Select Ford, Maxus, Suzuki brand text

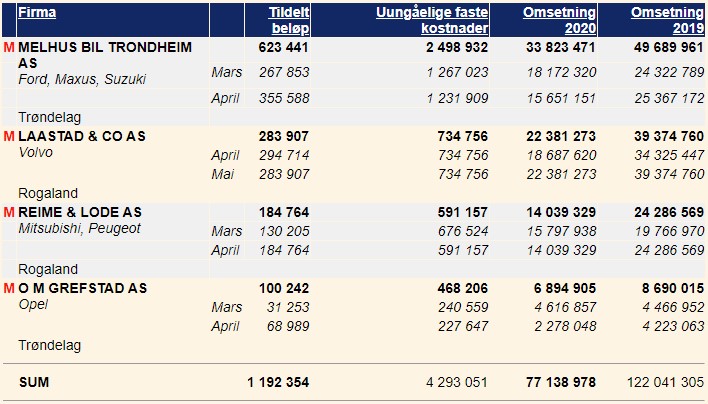[82, 79]
